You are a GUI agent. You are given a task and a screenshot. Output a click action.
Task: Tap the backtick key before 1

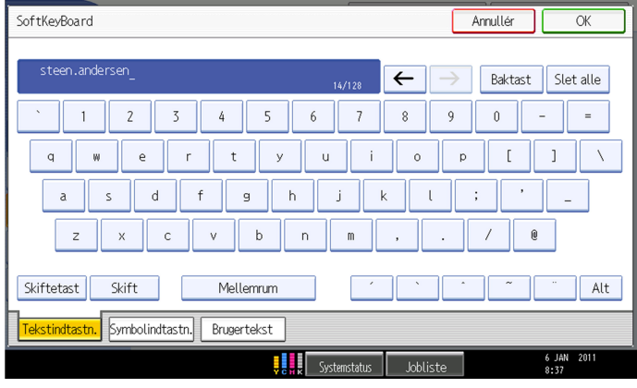(38, 117)
